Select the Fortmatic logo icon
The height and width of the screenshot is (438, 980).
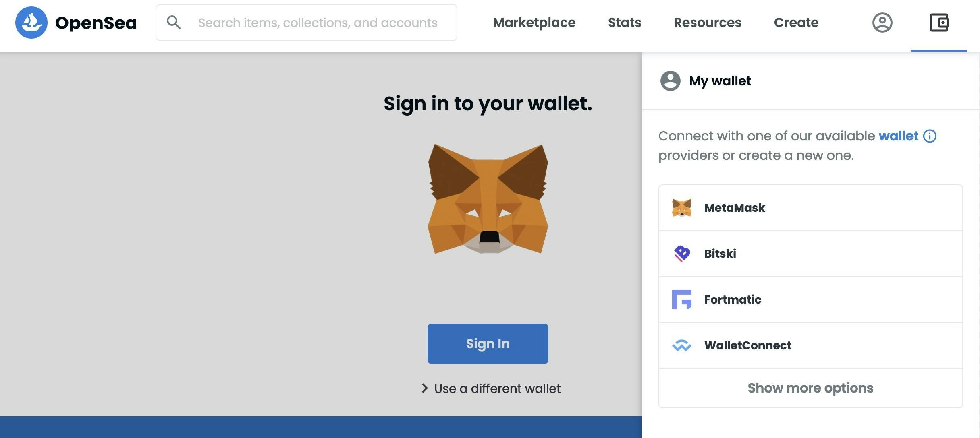[x=682, y=300]
